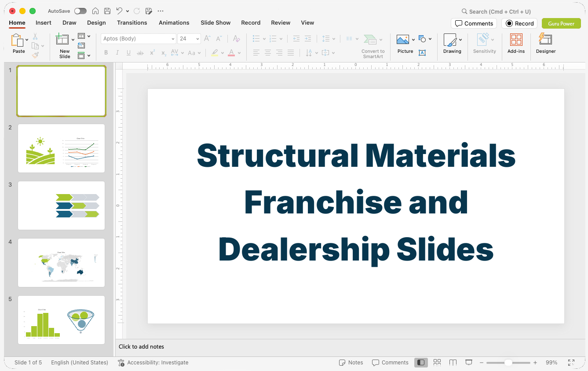Click the Increase Indent icon
Viewport: 588px width, 371px height.
pos(308,39)
